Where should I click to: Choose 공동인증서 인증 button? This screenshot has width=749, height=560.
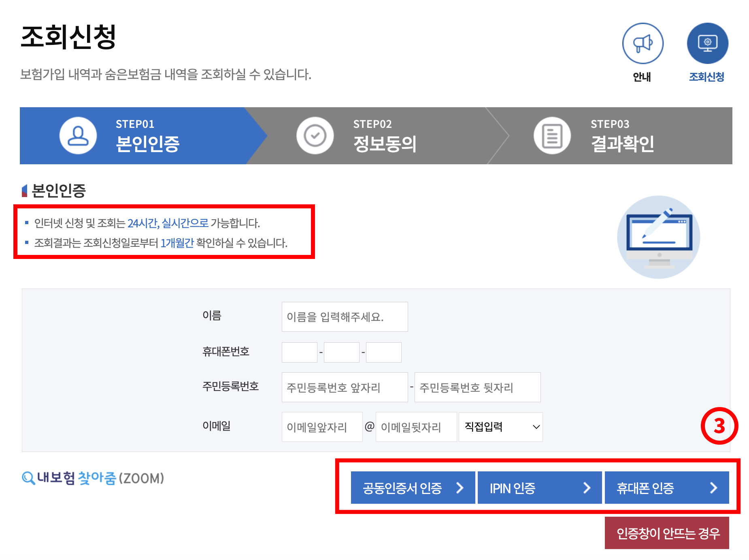pos(413,488)
